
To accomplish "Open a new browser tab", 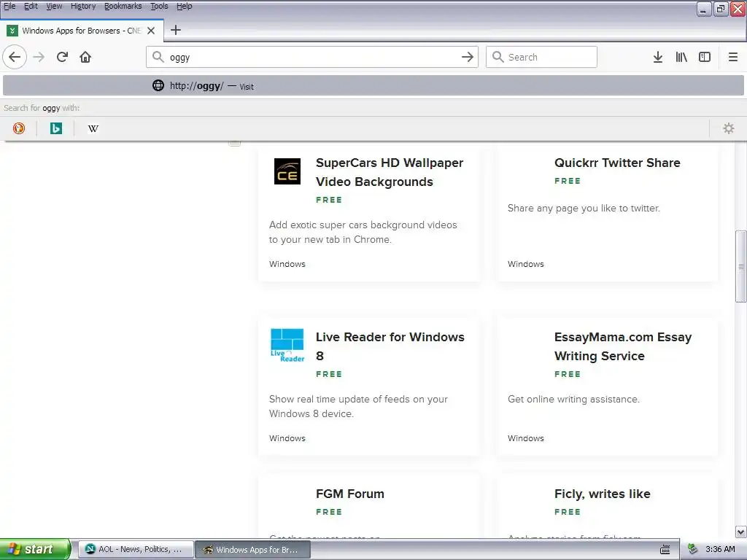I will (x=176, y=30).
